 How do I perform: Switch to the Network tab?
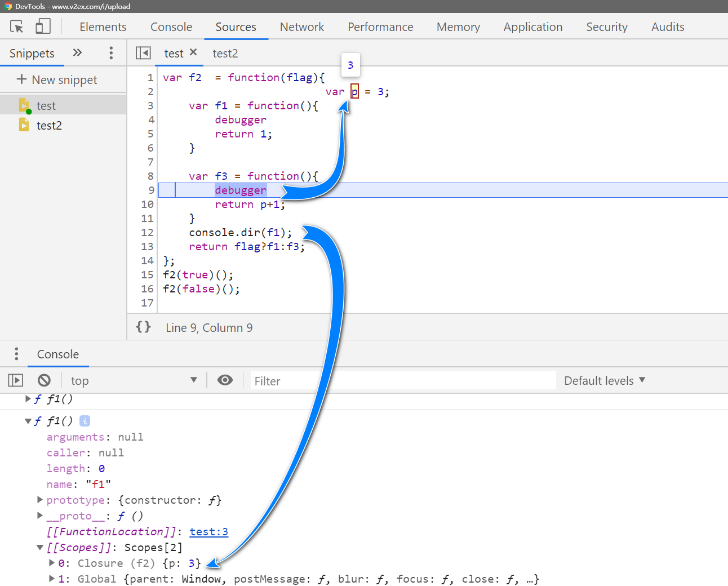[301, 27]
